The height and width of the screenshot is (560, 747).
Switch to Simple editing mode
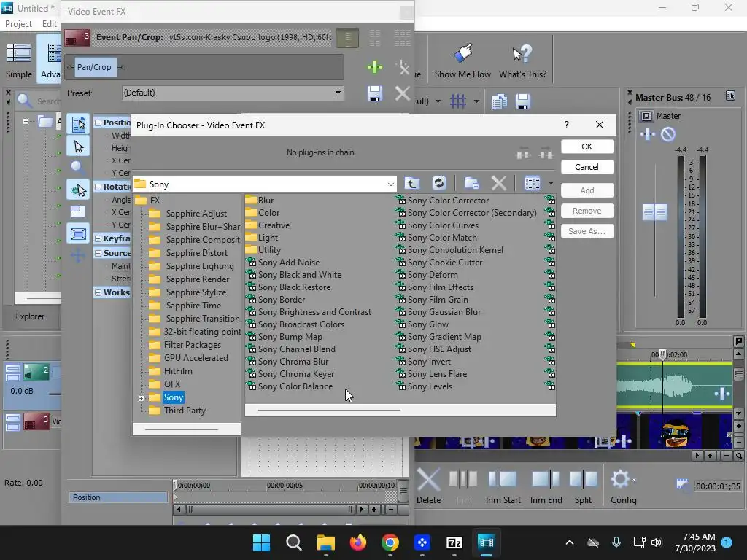[19, 61]
